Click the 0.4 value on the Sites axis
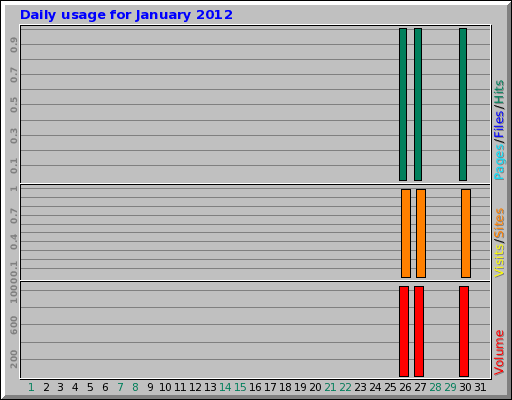The image size is (512, 400). [x=14, y=242]
